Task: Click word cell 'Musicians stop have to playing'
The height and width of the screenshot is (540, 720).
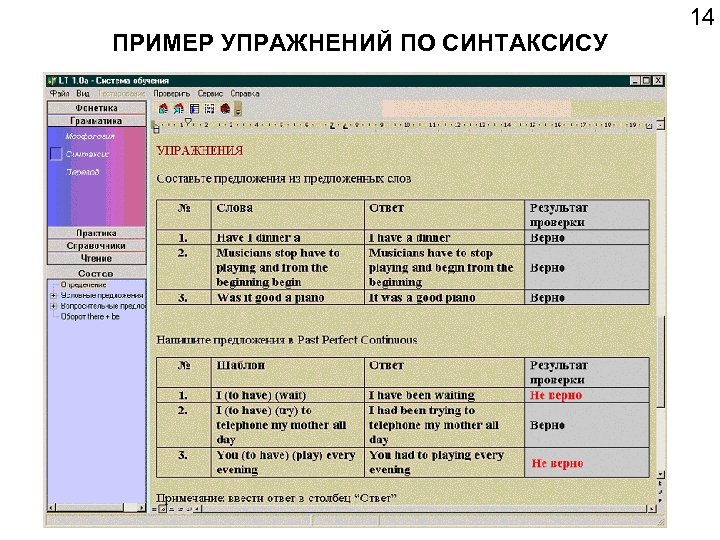Action: tap(288, 267)
